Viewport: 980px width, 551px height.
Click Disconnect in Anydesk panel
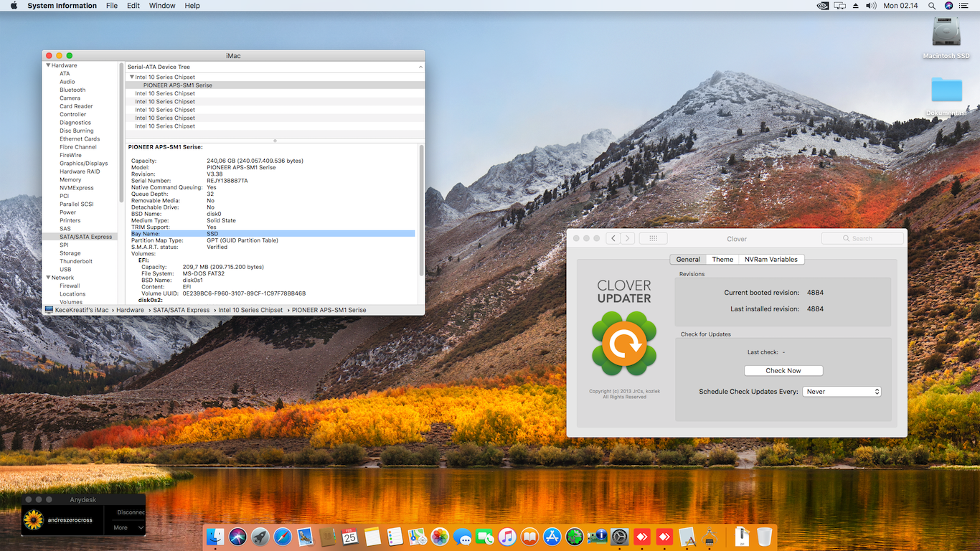131,512
